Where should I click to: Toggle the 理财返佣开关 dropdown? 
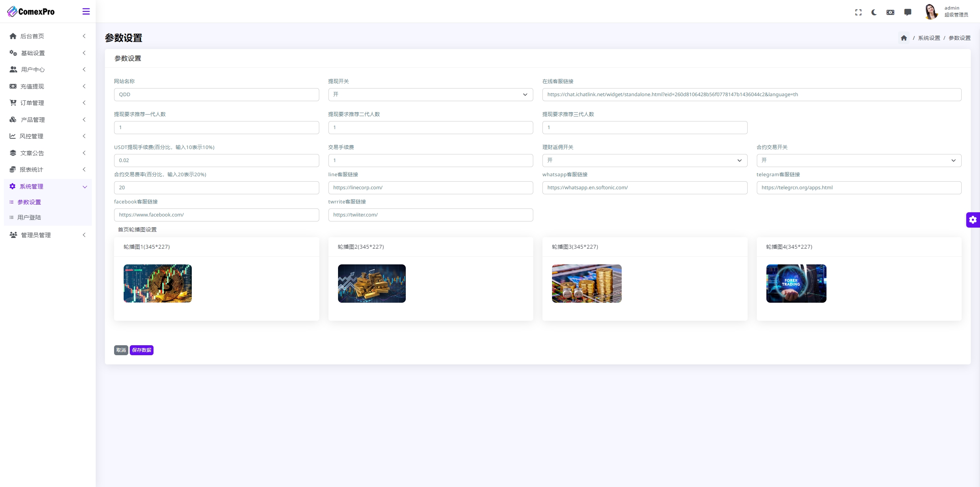coord(644,160)
